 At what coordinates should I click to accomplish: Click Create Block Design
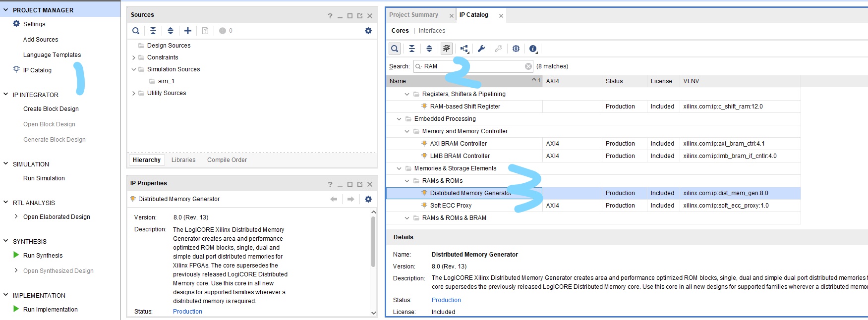tap(51, 109)
